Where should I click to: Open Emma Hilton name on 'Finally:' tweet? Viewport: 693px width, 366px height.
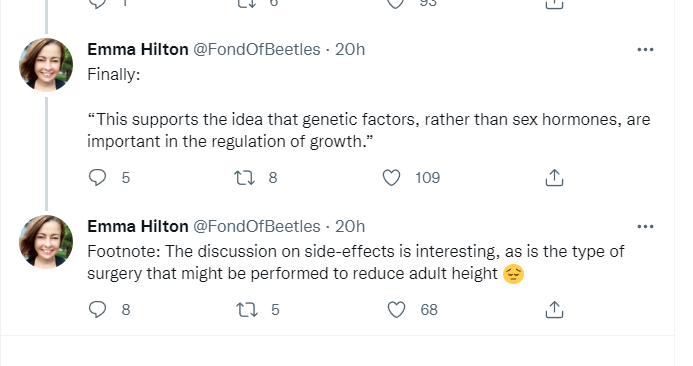click(138, 50)
